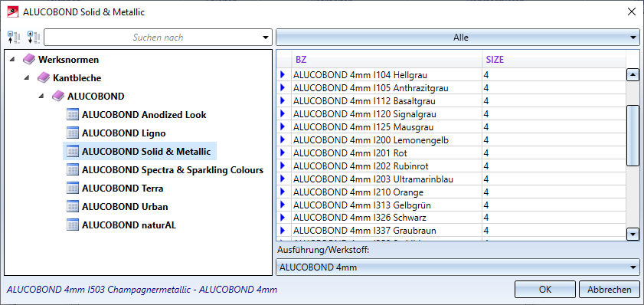Screen dimensions: 644x305
Task: Click the table scrollbar down arrow
Action: (633, 234)
